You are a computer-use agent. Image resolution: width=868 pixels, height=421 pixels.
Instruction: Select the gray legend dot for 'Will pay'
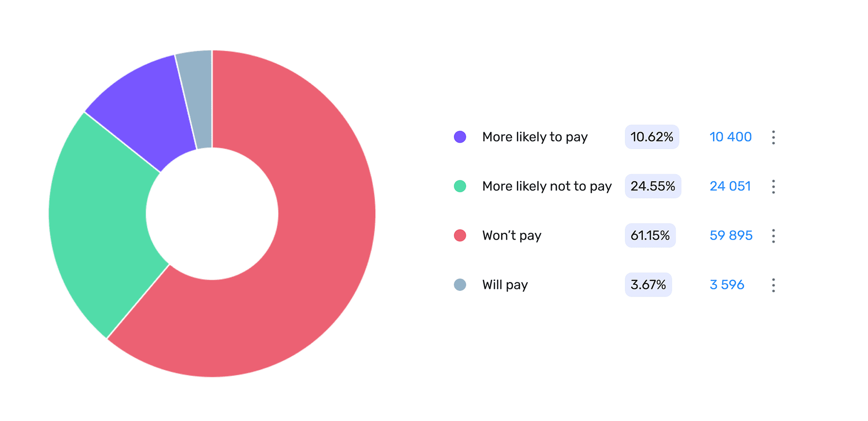(460, 284)
